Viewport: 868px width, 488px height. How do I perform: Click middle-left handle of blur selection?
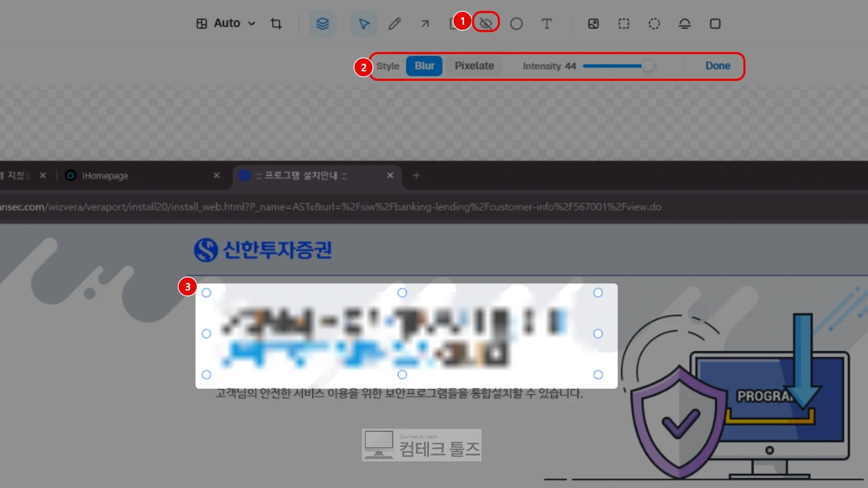[x=207, y=334]
